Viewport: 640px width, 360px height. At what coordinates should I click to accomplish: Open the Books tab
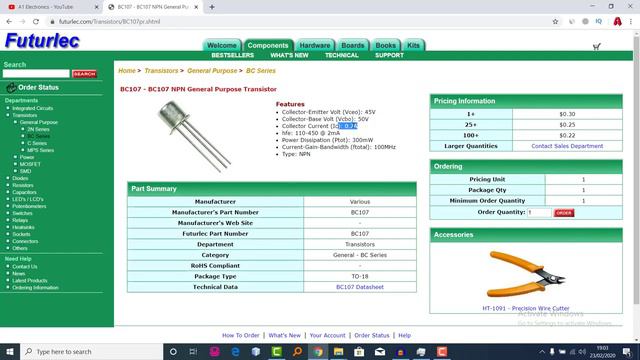click(386, 45)
